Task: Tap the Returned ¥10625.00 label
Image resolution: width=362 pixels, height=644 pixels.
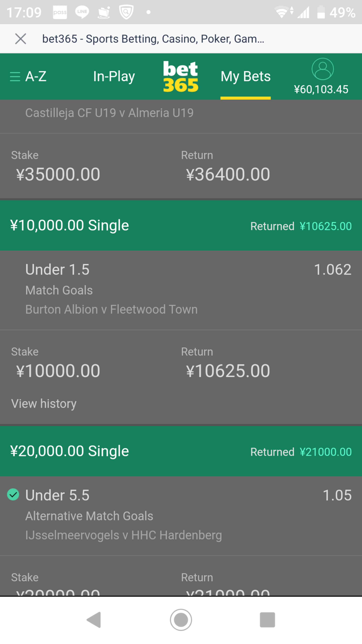Action: coord(301,226)
